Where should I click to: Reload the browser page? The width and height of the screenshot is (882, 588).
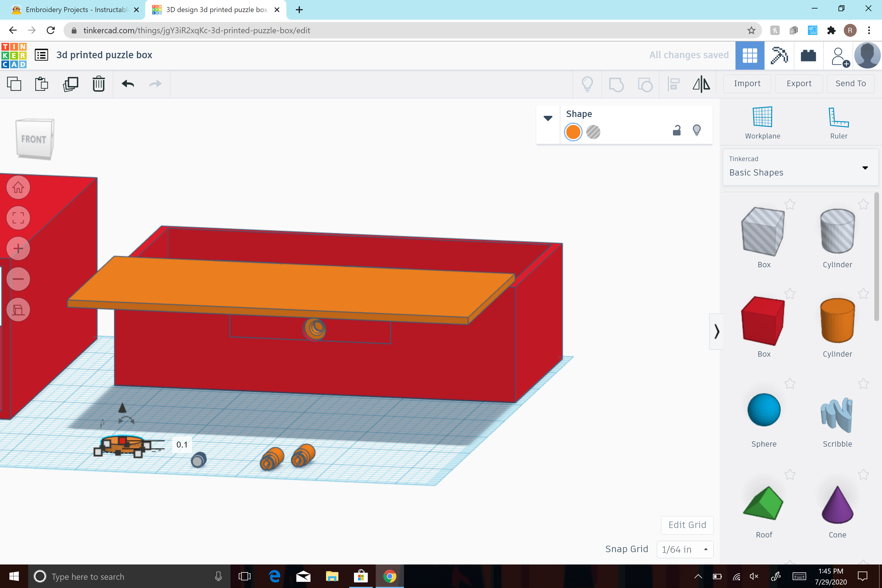[x=51, y=30]
